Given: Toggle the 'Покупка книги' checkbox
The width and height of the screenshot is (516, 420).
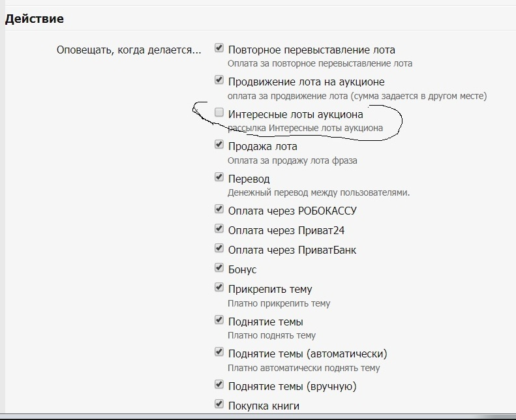Looking at the screenshot, I should click(219, 404).
